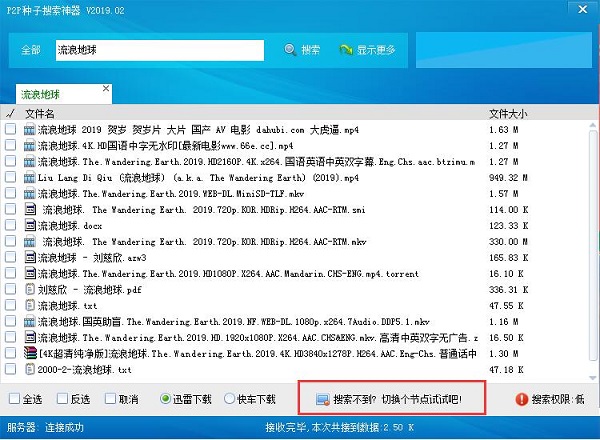Click the RAR archive icon of 4K超清纯净版 result
This screenshot has height=440, width=600.
(29, 354)
